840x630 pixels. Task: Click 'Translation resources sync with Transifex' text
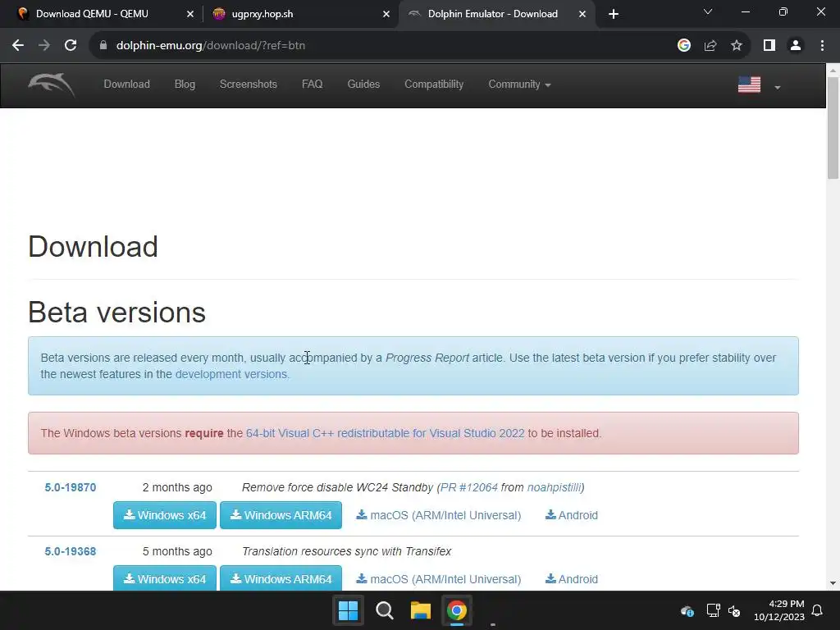point(347,552)
